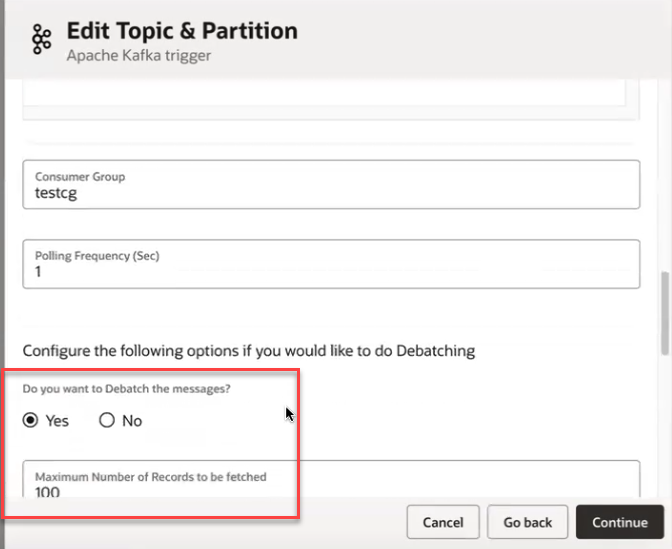This screenshot has width=672, height=549.
Task: Focus the Consumer Group input field
Action: [x=331, y=192]
